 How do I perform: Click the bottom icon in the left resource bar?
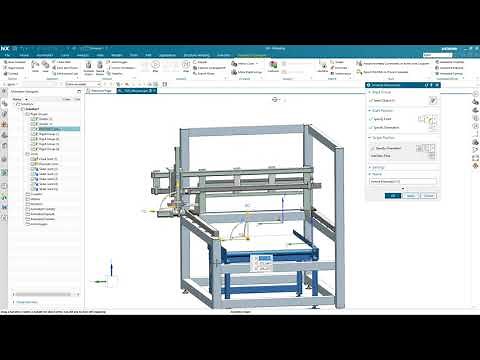[x=4, y=218]
